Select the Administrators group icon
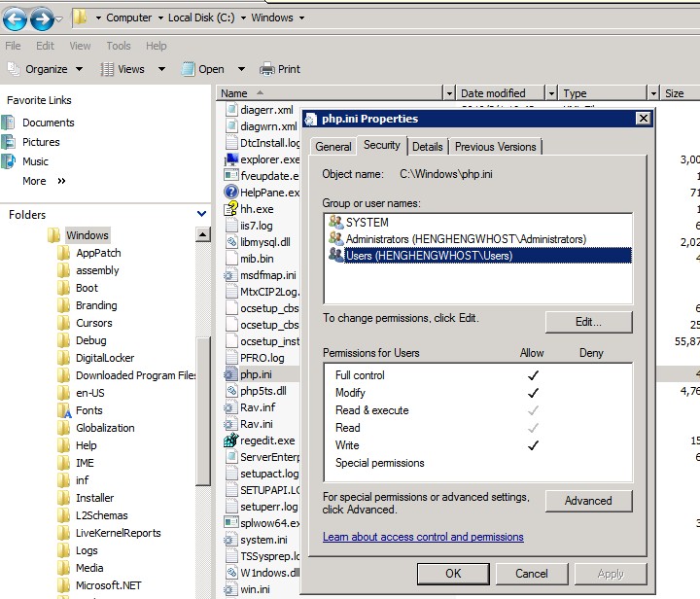Screen dimensions: 700x599 335,238
